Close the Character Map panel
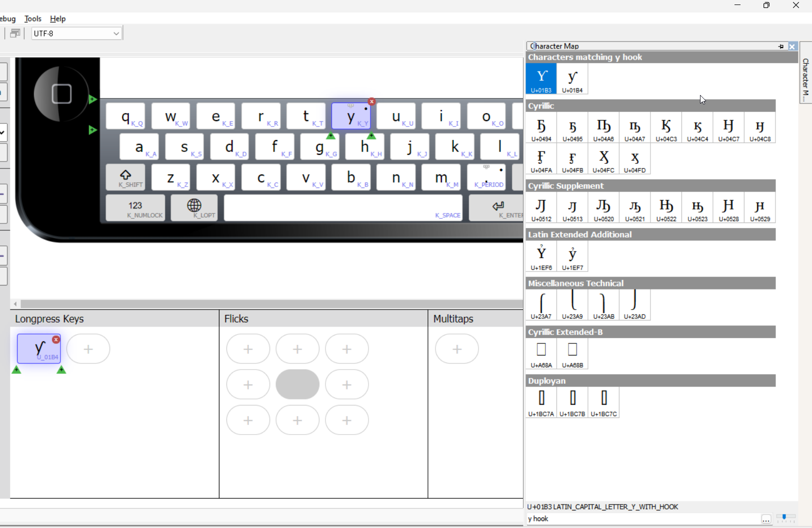The image size is (812, 528). coord(792,46)
